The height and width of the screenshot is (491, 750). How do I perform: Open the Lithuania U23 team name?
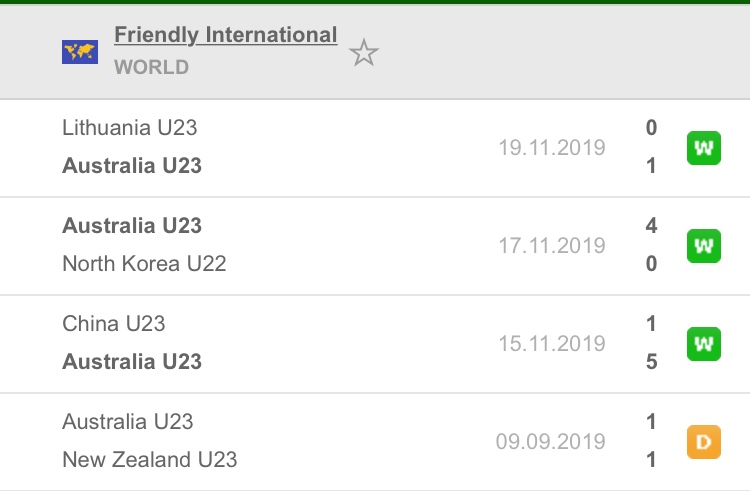tap(130, 128)
